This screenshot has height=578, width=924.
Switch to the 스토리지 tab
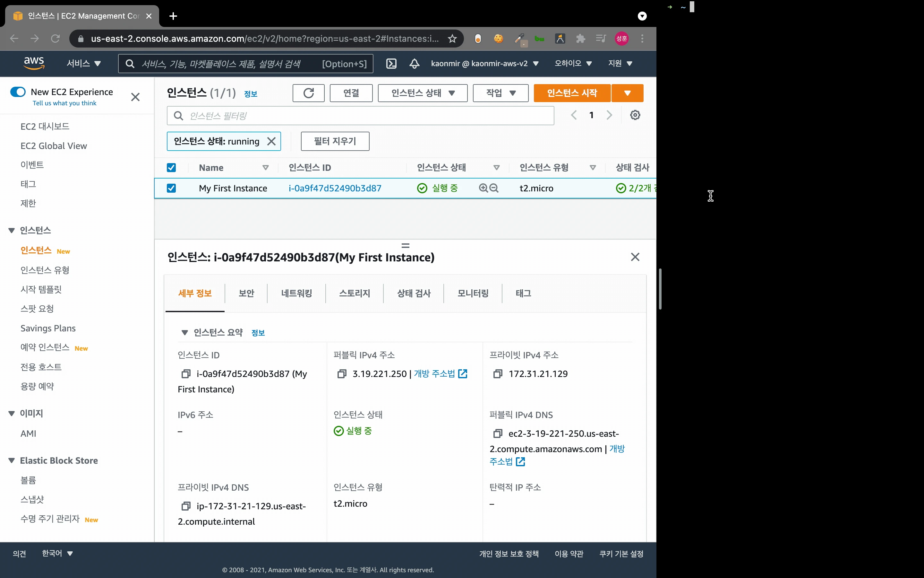[x=355, y=293]
